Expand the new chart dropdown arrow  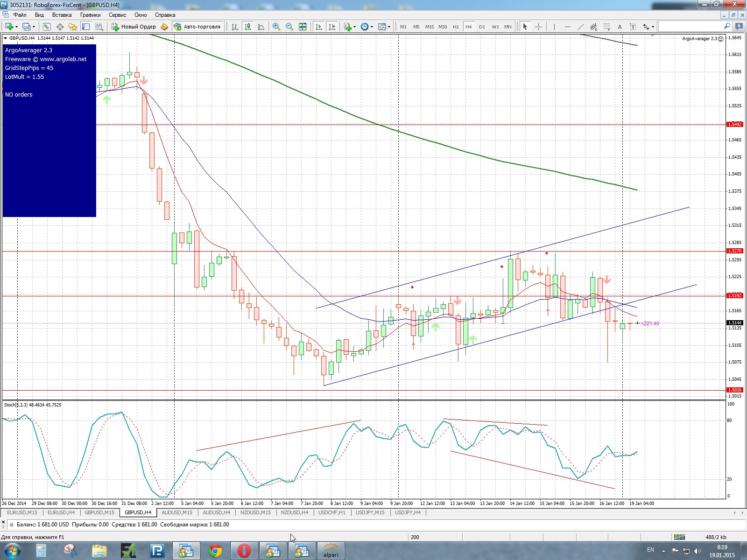17,27
